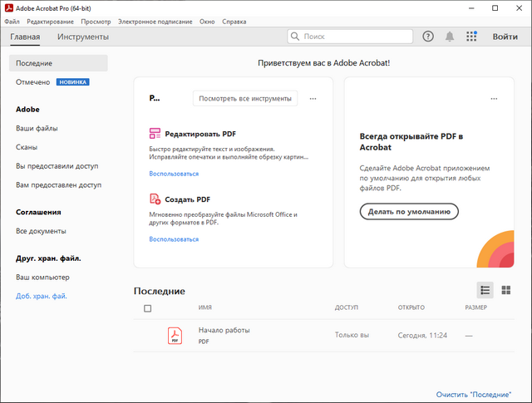
Task: Click the Редактировать PDF icon
Action: click(155, 133)
